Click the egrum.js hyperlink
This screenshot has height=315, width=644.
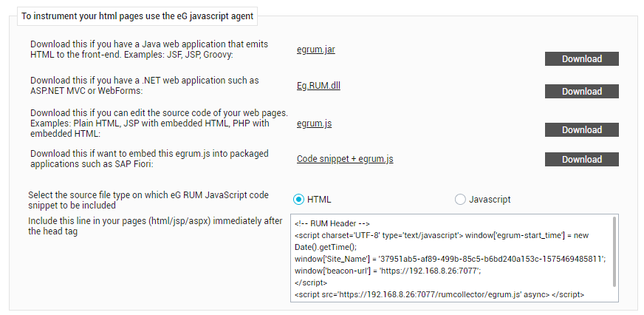[314, 123]
